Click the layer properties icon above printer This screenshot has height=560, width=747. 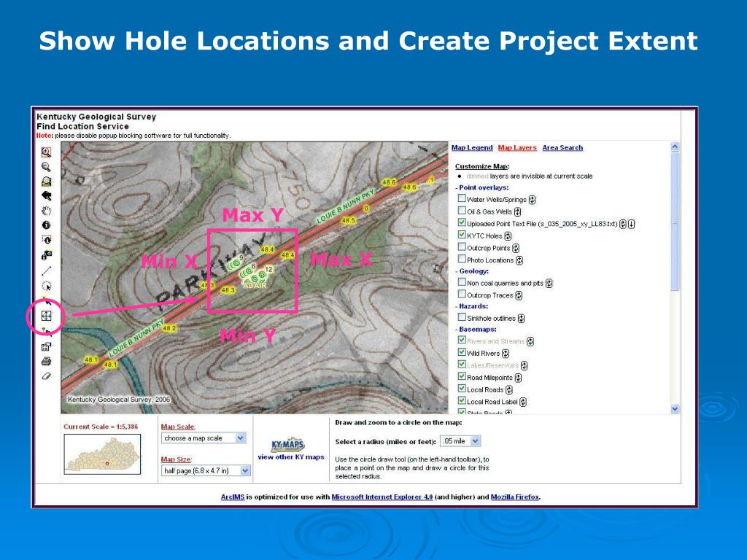[x=46, y=346]
